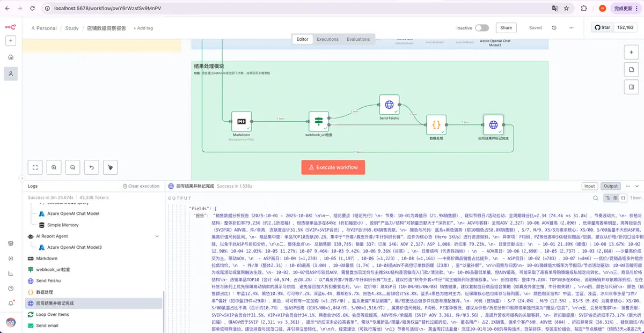Switch output to Schema view

(x=607, y=198)
